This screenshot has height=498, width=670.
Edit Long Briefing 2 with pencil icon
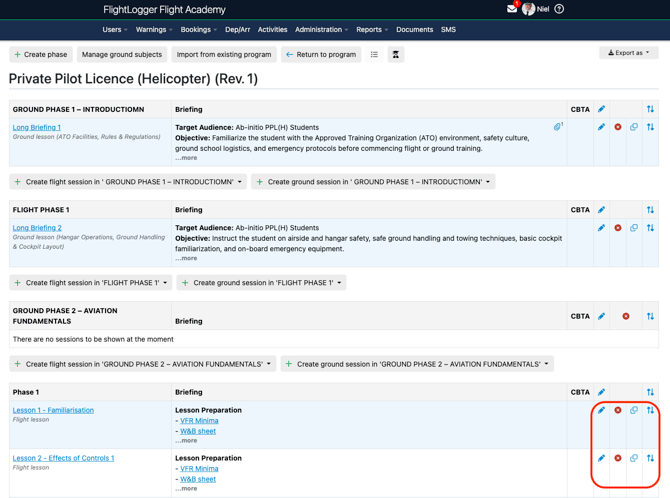point(601,228)
